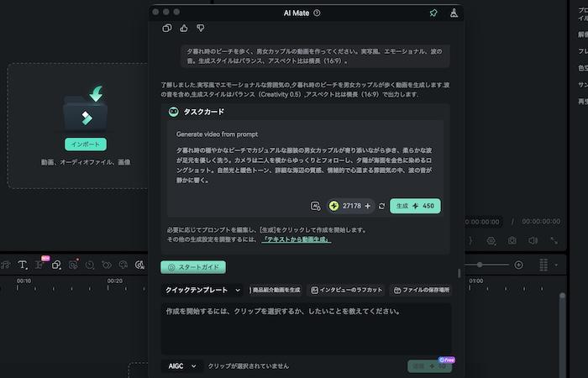Expand the track layout dropdown arrow
The height and width of the screenshot is (378, 588).
tap(556, 265)
